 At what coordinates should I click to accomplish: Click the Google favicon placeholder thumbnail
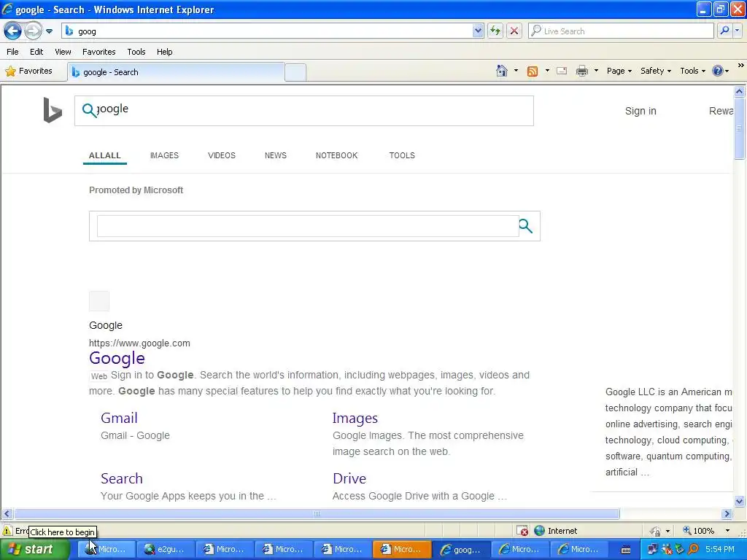99,301
